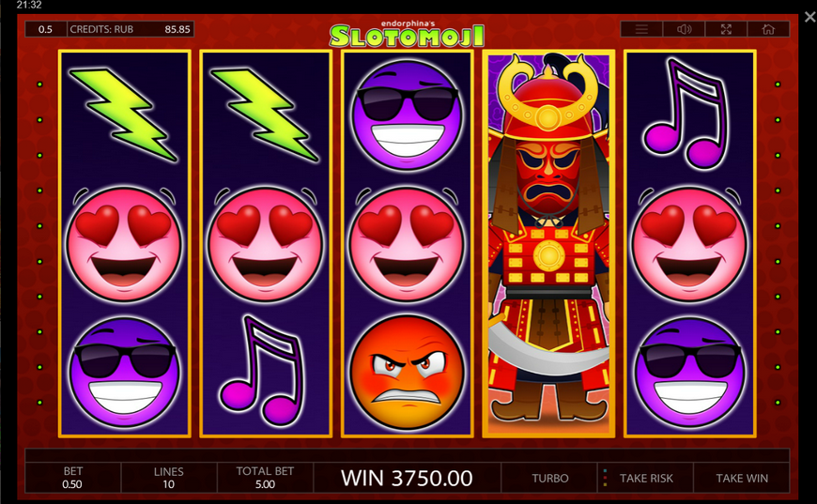Click the 0.5 coin value box
The image size is (817, 504).
pos(46,29)
